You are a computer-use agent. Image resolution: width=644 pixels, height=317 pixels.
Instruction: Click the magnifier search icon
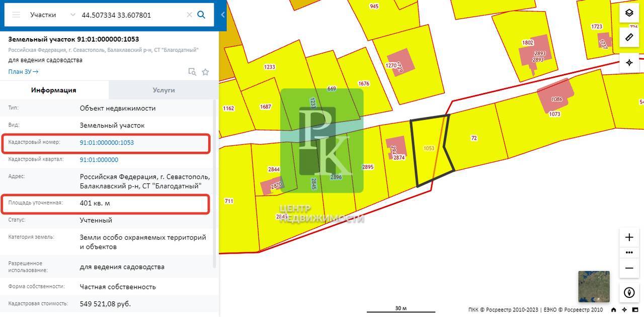click(201, 15)
